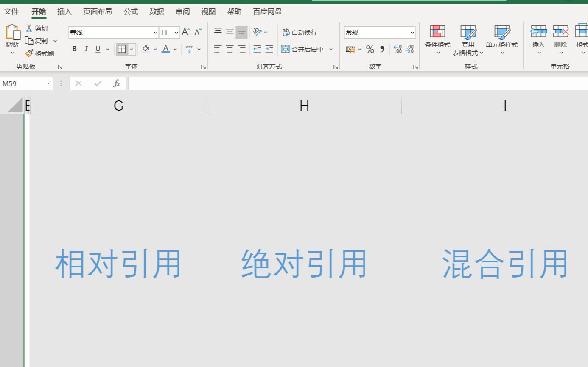The image size is (588, 367).
Task: Click the Name Box showing M59
Action: [26, 83]
